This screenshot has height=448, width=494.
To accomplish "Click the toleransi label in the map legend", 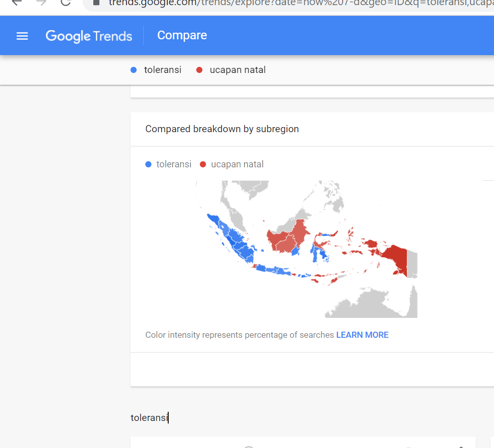I will tap(174, 164).
